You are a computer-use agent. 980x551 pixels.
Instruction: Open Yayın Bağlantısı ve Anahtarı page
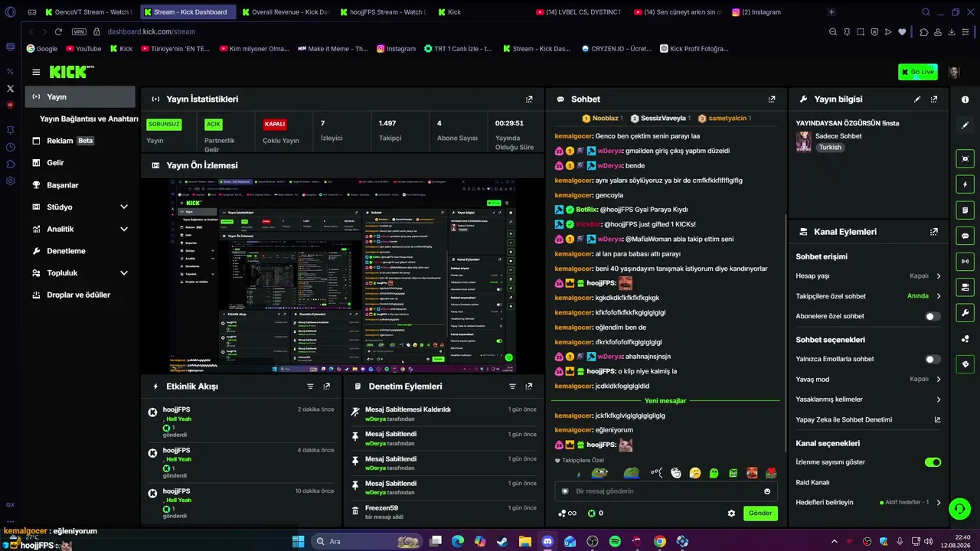point(89,119)
